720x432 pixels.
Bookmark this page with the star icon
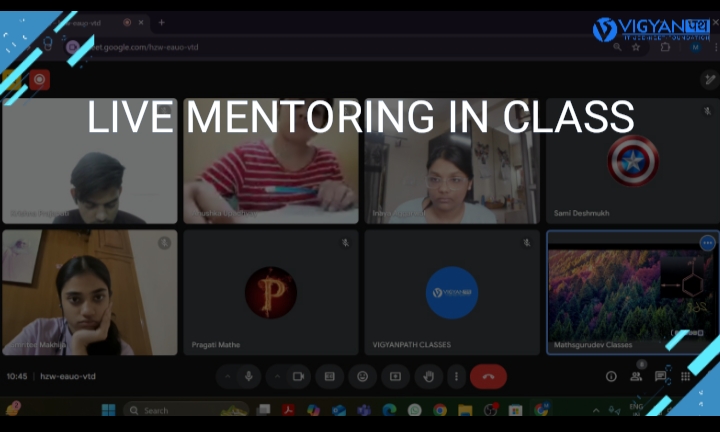(636, 46)
